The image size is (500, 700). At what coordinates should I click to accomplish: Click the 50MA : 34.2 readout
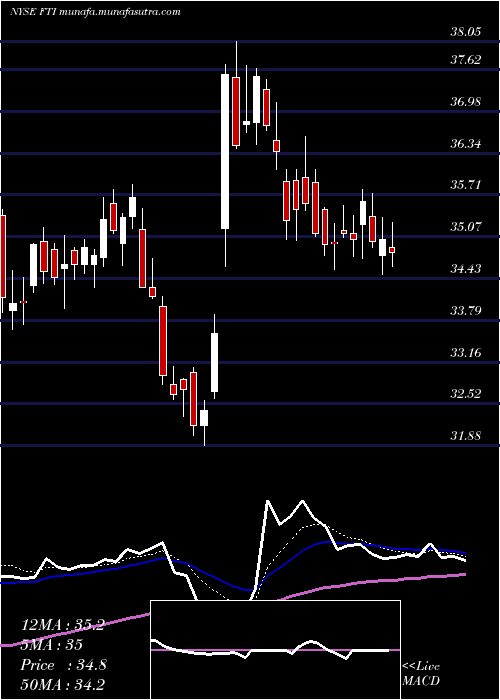coord(62,684)
